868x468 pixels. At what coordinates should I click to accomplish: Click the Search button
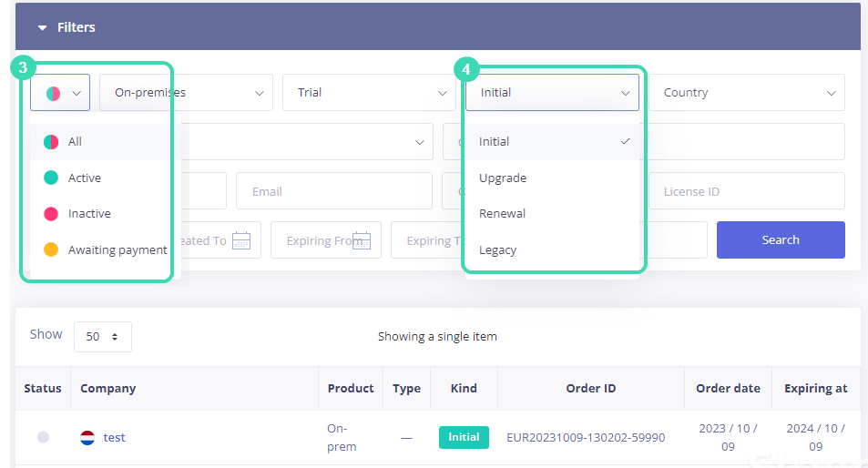pos(781,240)
